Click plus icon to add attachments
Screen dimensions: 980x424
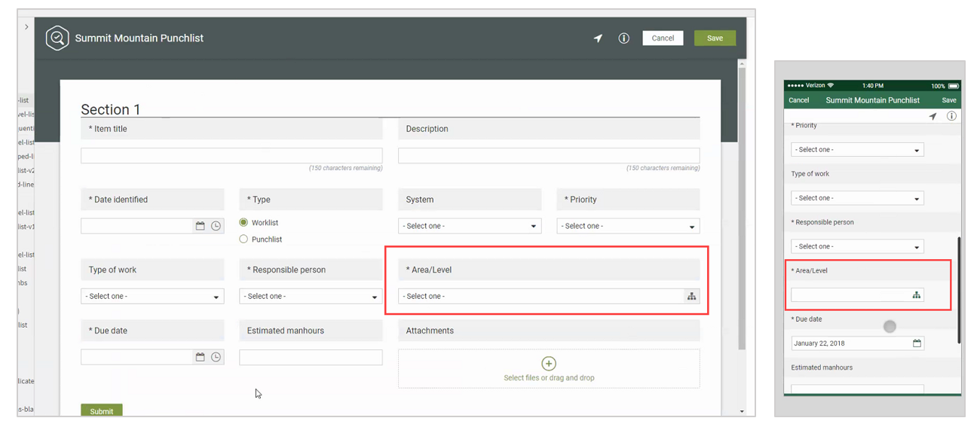(x=549, y=364)
